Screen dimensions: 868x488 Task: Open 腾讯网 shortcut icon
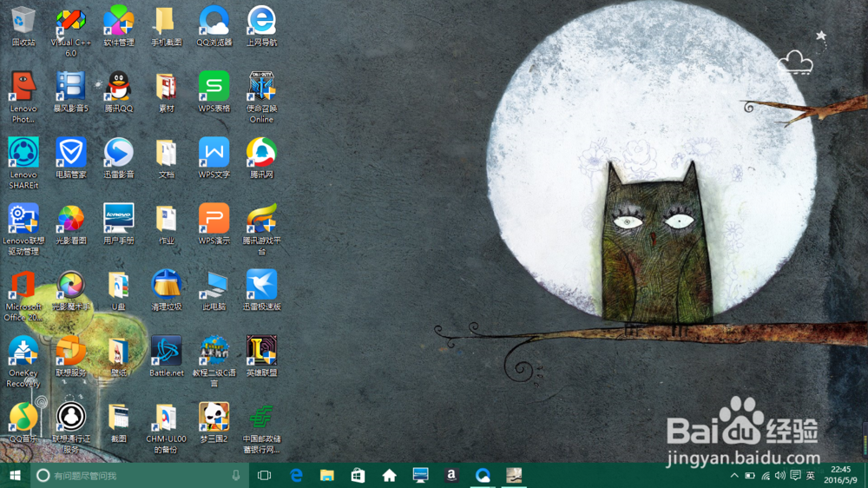[261, 158]
